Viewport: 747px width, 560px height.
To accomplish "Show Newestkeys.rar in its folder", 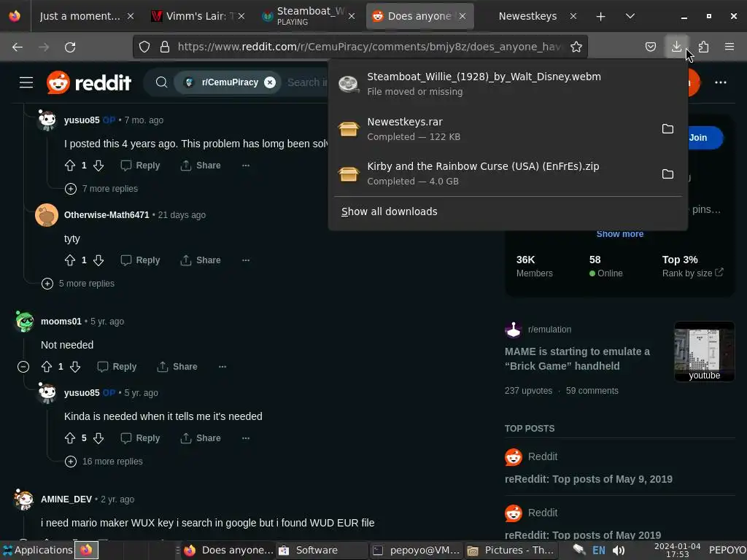I will point(667,129).
